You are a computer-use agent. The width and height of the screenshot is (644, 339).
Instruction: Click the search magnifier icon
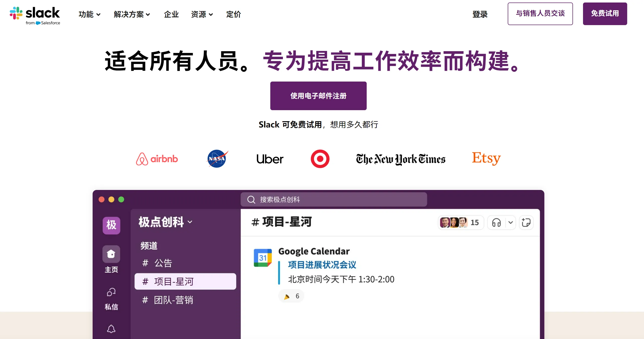click(251, 200)
